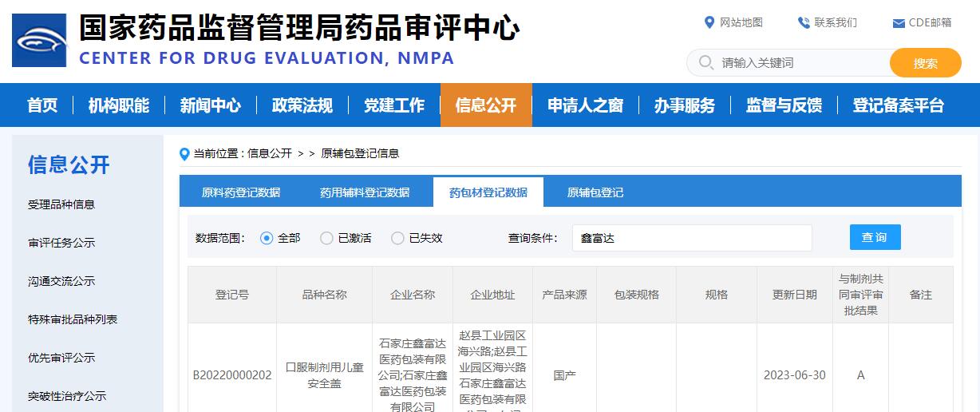Select the 已失效 radio option

coord(397,238)
